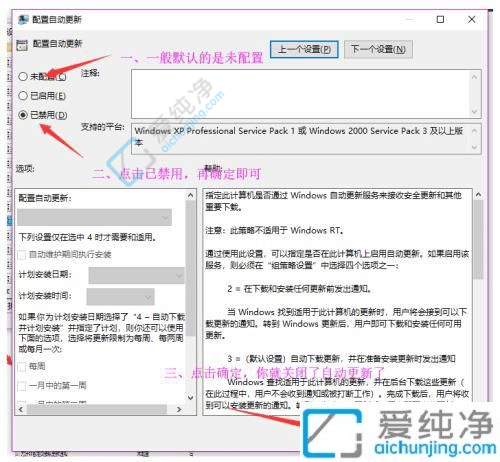Click the help pane vertical scrollbar thumb
The height and width of the screenshot is (462, 500).
tap(478, 239)
